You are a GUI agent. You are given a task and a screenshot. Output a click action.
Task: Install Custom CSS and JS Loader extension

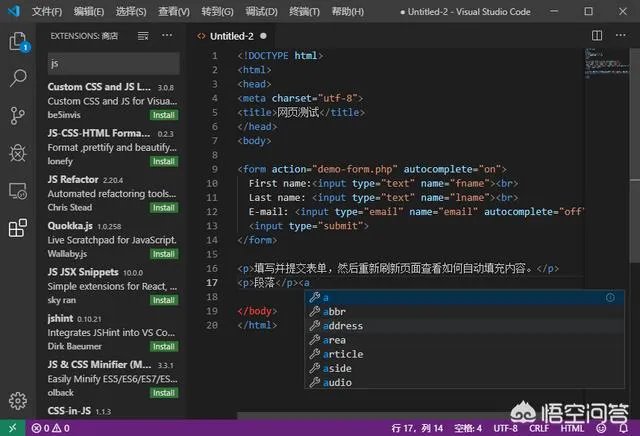[x=164, y=115]
